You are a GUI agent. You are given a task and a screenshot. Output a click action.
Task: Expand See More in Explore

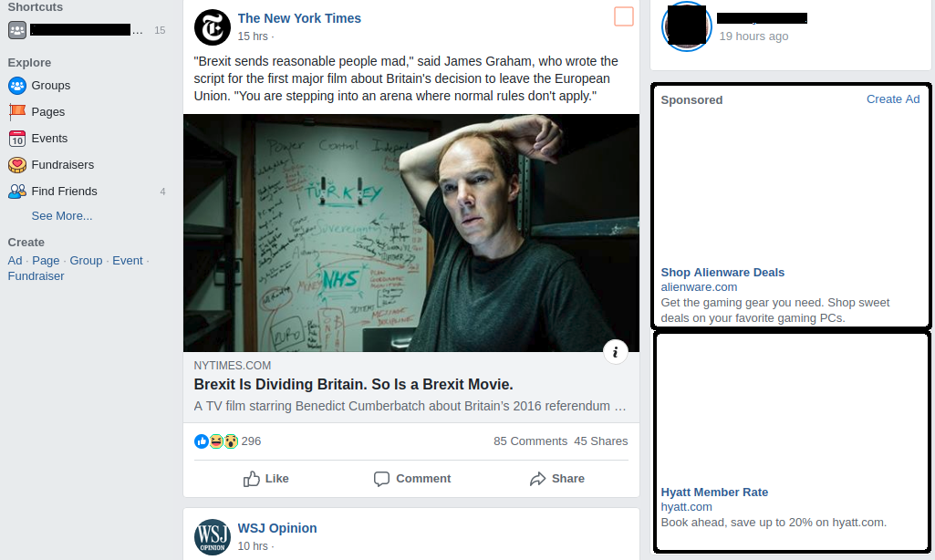pyautogui.click(x=62, y=216)
